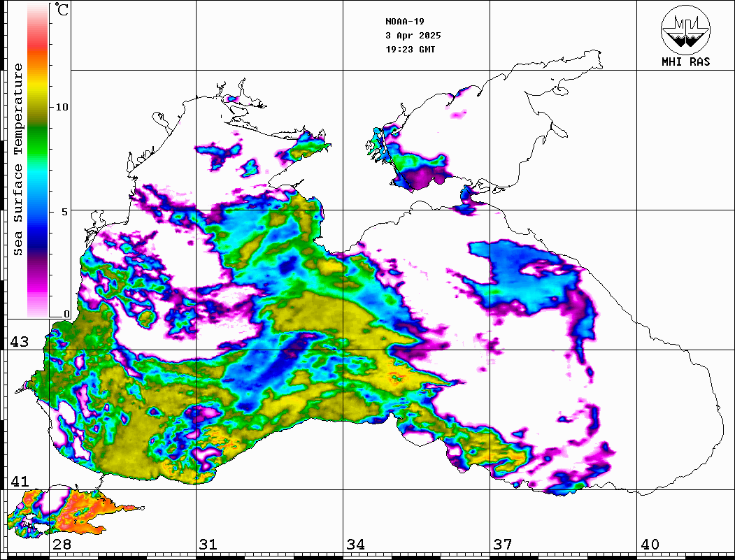735x560 pixels.
Task: Click the MHI RAS circular logo
Action: pyautogui.click(x=686, y=29)
